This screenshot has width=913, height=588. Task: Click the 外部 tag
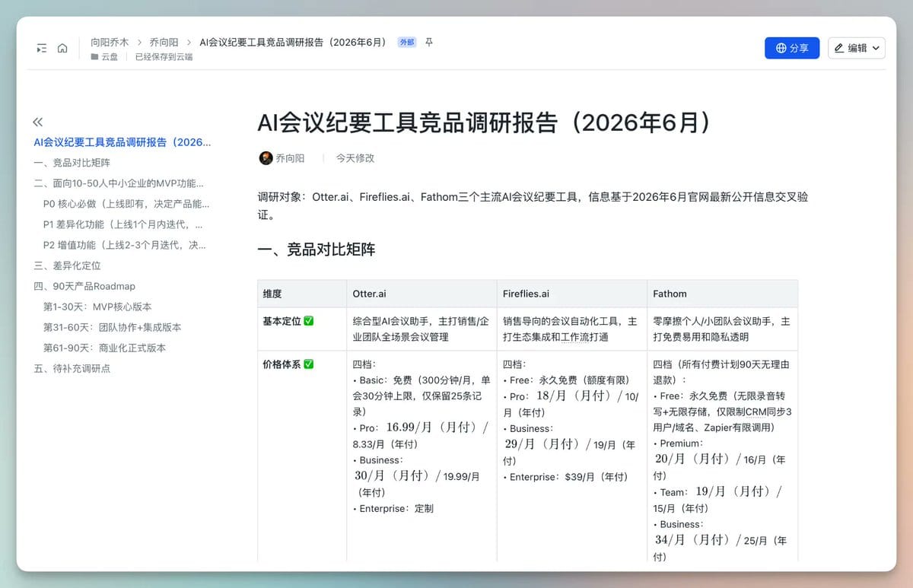(x=407, y=43)
